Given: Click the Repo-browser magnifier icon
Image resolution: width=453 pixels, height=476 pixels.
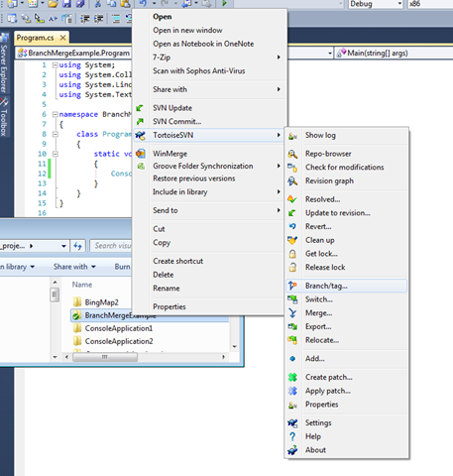Looking at the screenshot, I should [292, 154].
